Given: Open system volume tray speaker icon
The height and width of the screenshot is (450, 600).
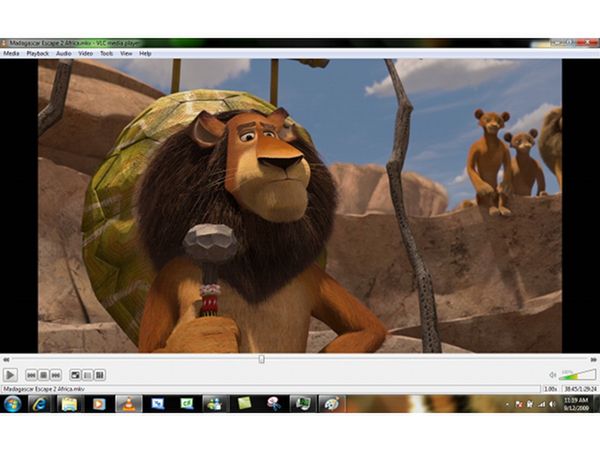Looking at the screenshot, I should tap(552, 404).
